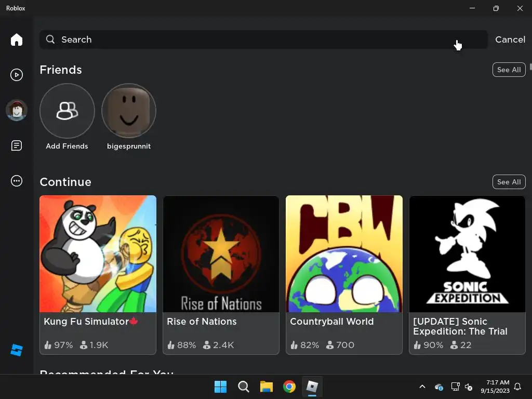Image resolution: width=532 pixels, height=399 pixels.
Task: Open the More options ellipsis icon
Action: pos(16,181)
